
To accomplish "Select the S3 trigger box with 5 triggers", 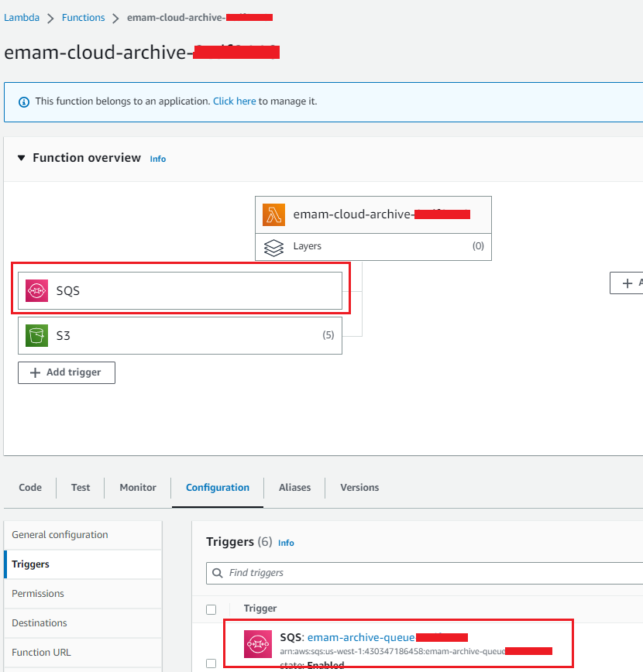I will (181, 335).
